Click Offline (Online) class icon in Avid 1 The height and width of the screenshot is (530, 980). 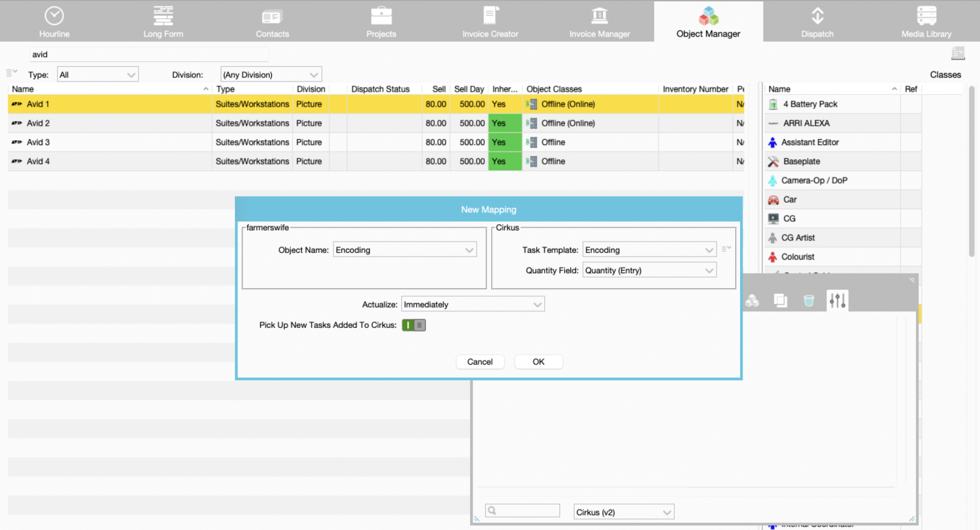531,104
